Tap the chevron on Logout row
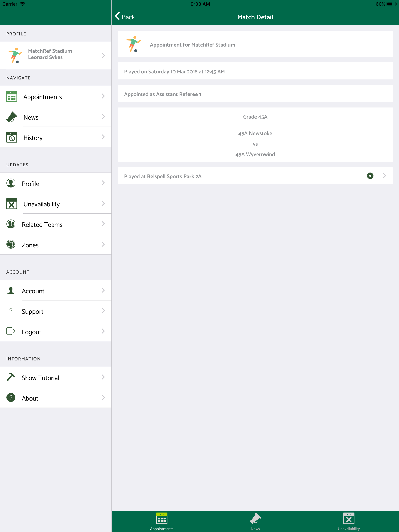This screenshot has width=399, height=532. point(103,331)
